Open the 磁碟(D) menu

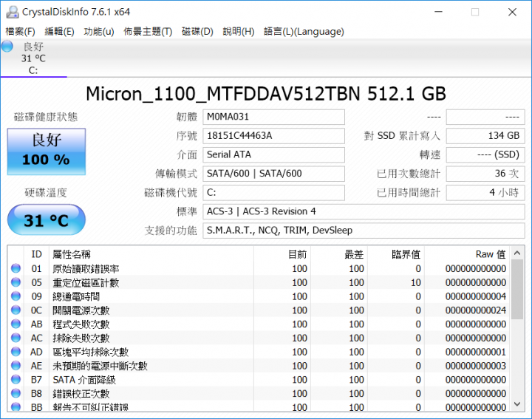197,32
